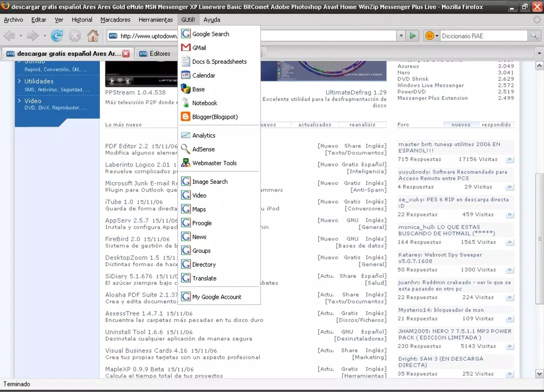Open Notebook menu entry

tap(219, 103)
